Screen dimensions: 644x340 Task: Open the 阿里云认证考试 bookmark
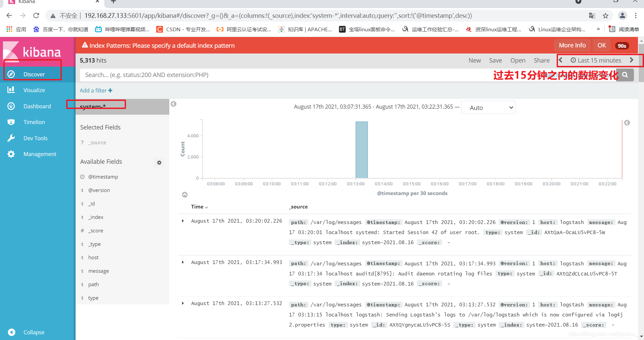coord(244,29)
